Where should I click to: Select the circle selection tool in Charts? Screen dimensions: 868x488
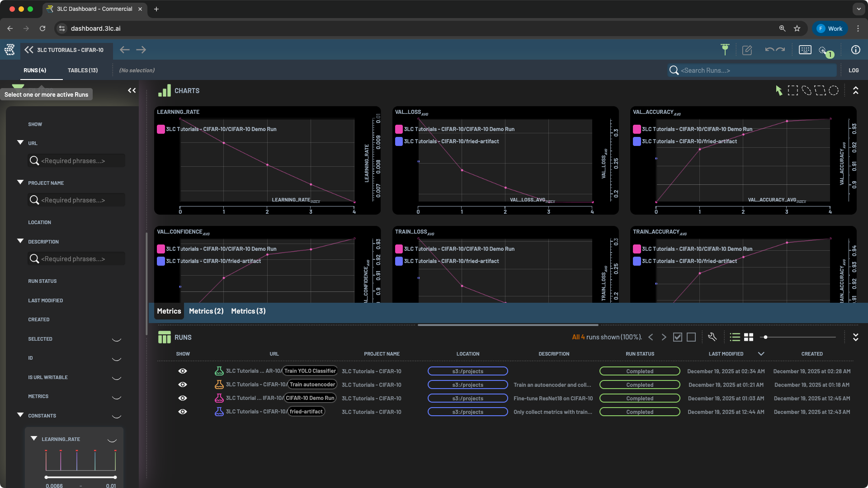(x=834, y=91)
